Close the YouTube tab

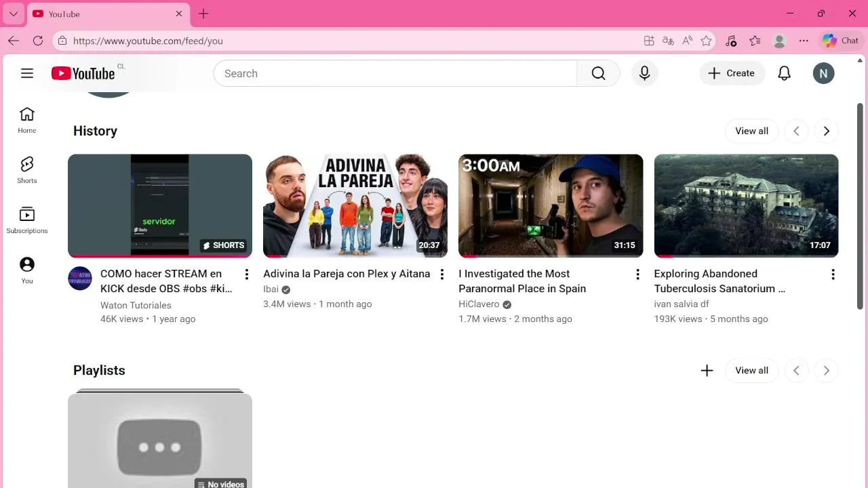(x=179, y=14)
